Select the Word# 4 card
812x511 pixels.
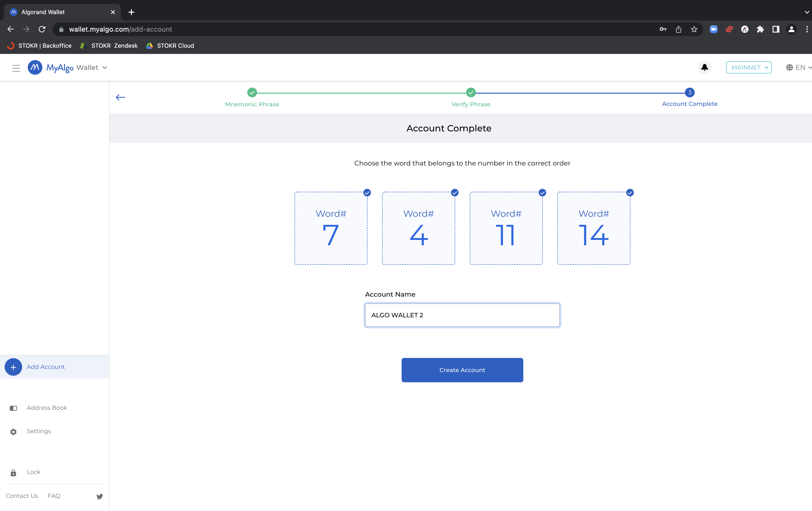coord(418,228)
